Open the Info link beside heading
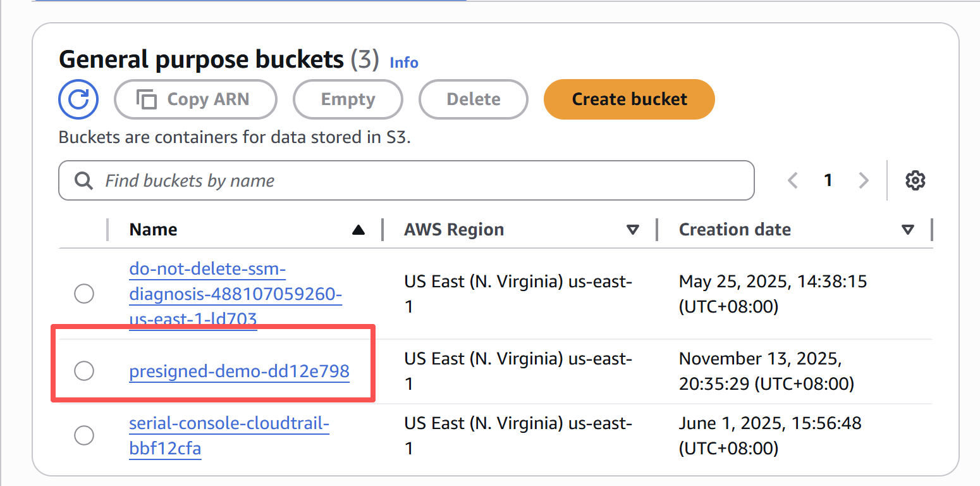The height and width of the screenshot is (486, 980). click(404, 63)
